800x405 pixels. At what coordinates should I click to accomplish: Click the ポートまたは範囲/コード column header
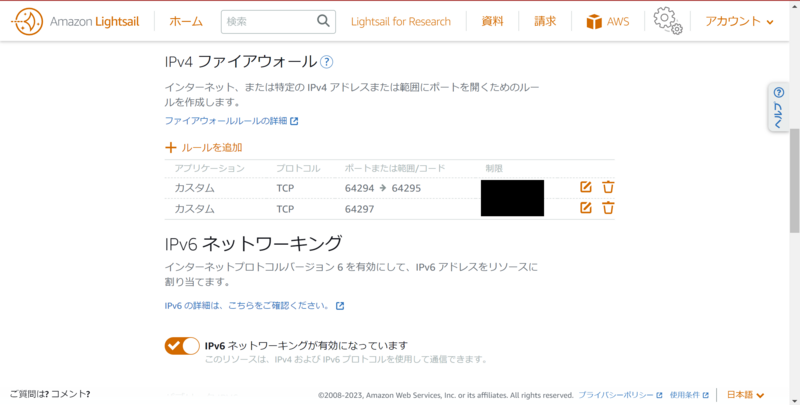pos(395,168)
